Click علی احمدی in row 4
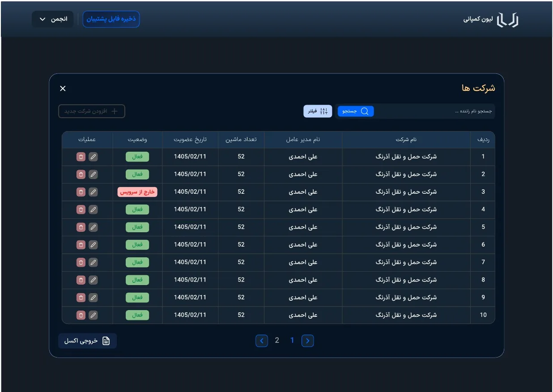Viewport: 553px width, 392px height. (x=303, y=209)
